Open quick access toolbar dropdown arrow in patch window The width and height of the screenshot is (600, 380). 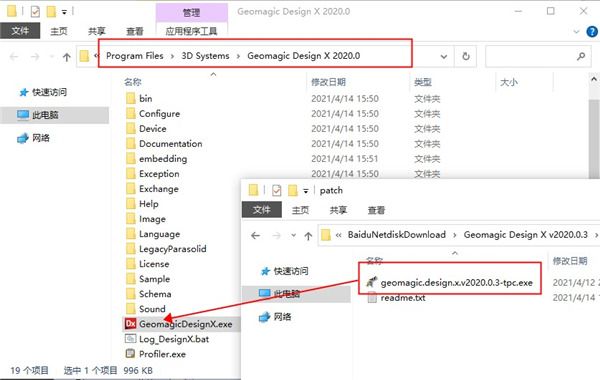pyautogui.click(x=306, y=191)
